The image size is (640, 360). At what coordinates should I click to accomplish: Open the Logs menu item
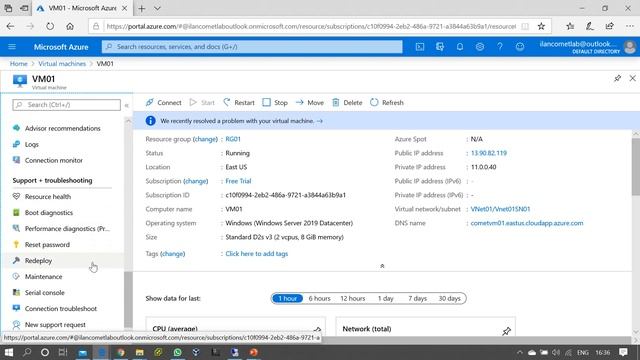click(32, 144)
